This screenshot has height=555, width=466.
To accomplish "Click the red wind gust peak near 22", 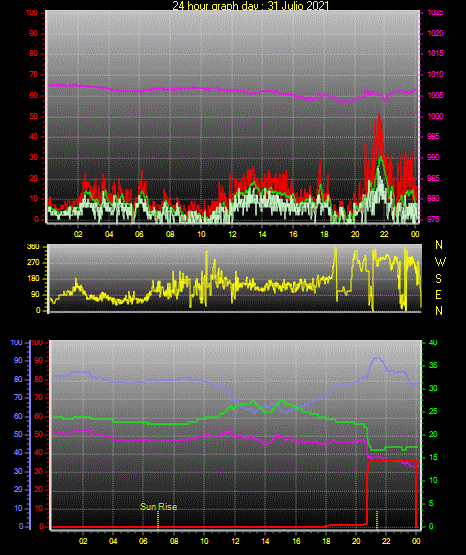I will [x=379, y=115].
